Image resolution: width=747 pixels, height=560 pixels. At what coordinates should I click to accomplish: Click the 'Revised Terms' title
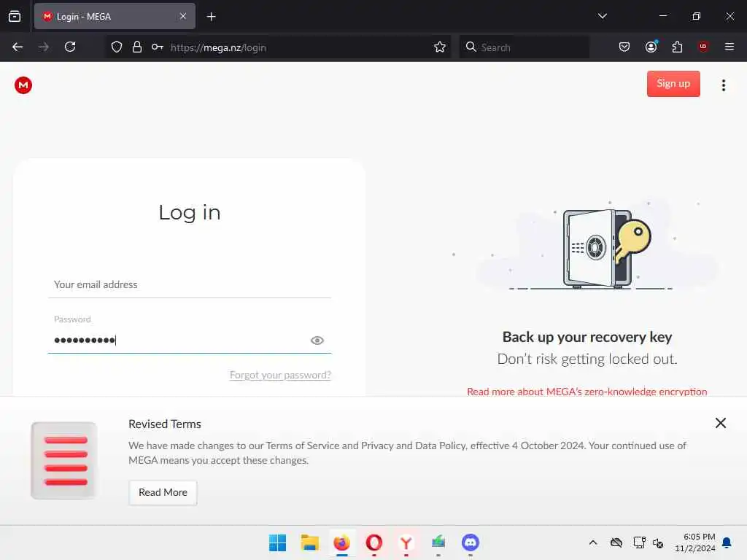coord(165,424)
